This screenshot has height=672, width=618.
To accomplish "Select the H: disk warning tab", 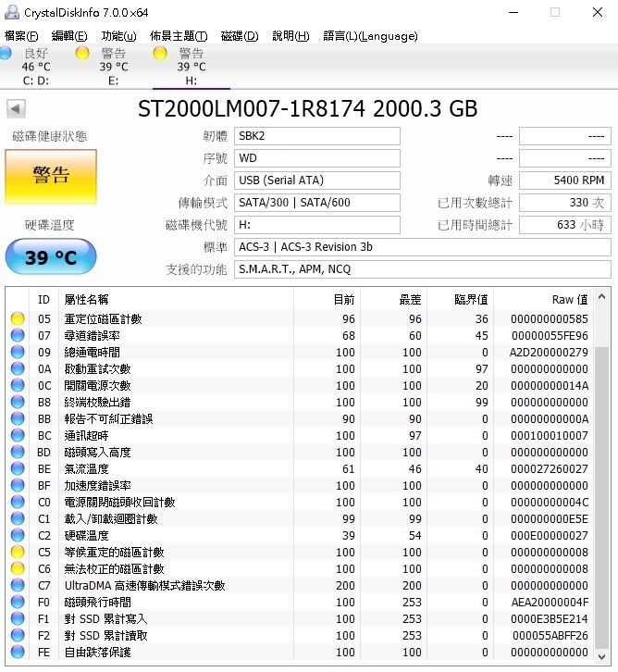I will [x=191, y=67].
